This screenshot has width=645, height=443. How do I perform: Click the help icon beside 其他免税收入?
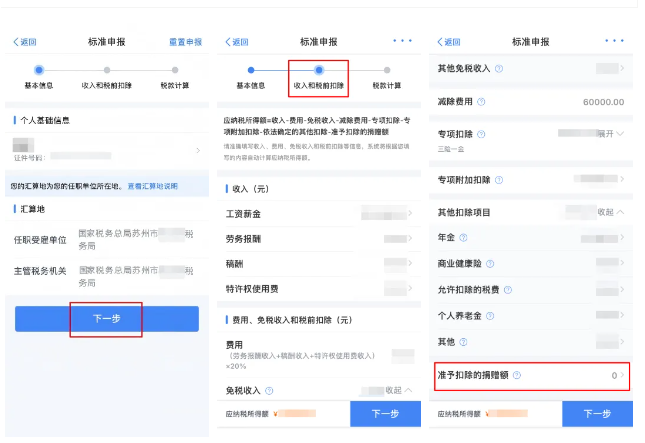pos(499,68)
